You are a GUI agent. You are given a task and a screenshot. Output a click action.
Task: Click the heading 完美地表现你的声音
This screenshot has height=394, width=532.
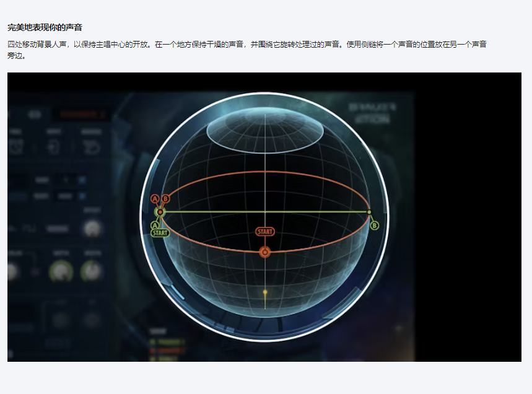(45, 28)
